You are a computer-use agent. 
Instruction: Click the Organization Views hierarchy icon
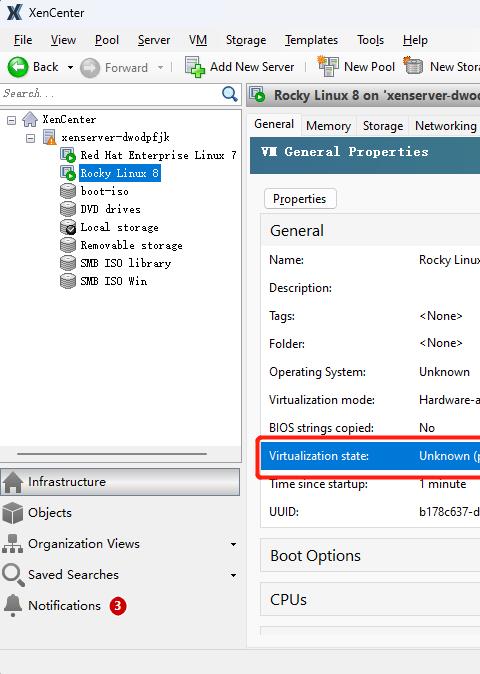12,544
